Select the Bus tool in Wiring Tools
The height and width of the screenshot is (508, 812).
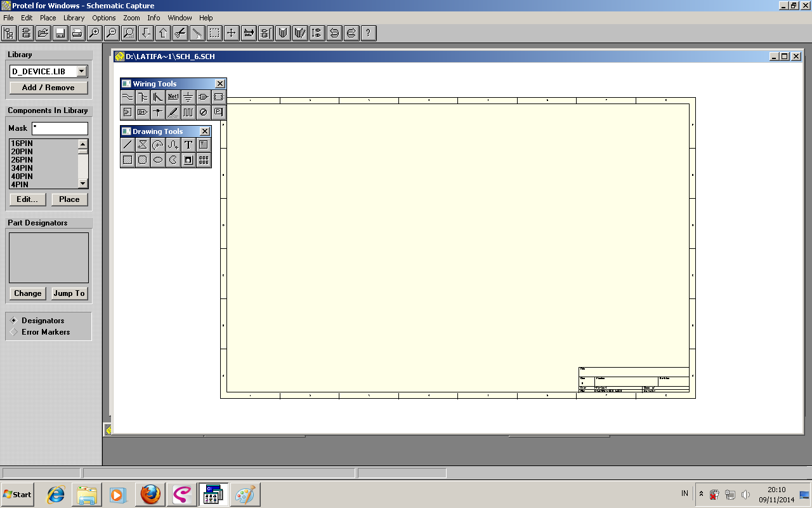(143, 97)
